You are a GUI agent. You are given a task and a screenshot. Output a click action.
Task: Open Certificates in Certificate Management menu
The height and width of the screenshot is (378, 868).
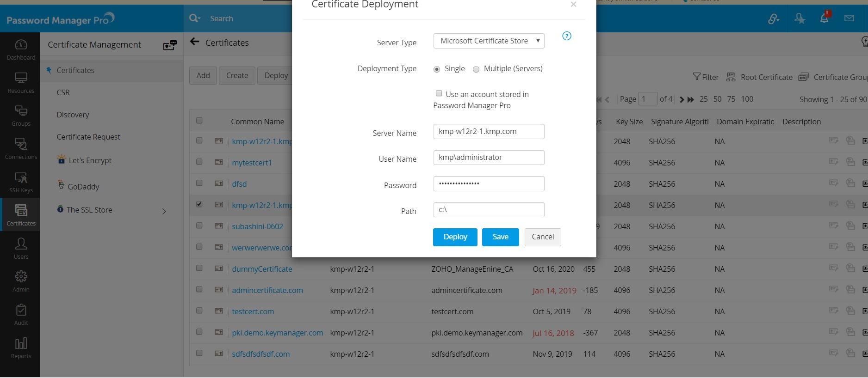75,70
